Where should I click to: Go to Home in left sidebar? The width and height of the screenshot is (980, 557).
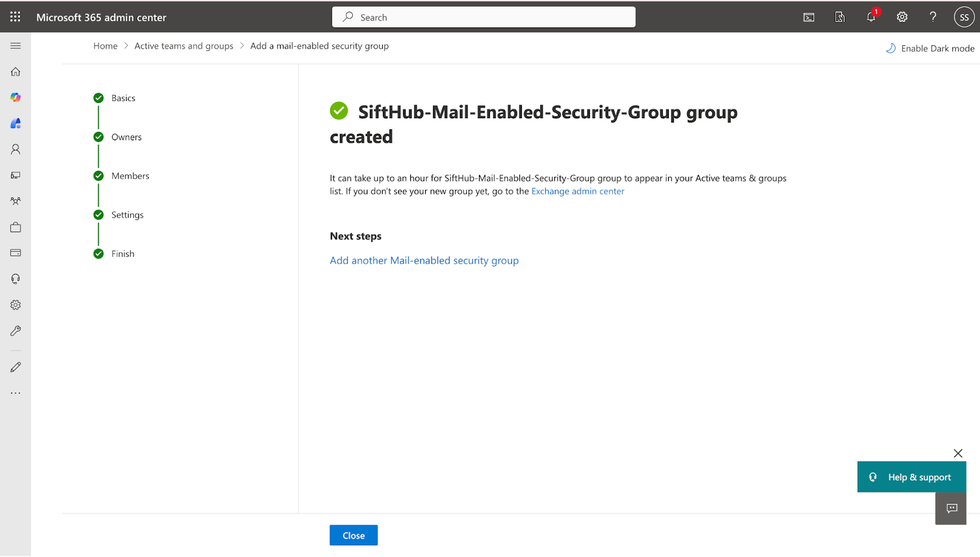click(x=15, y=72)
